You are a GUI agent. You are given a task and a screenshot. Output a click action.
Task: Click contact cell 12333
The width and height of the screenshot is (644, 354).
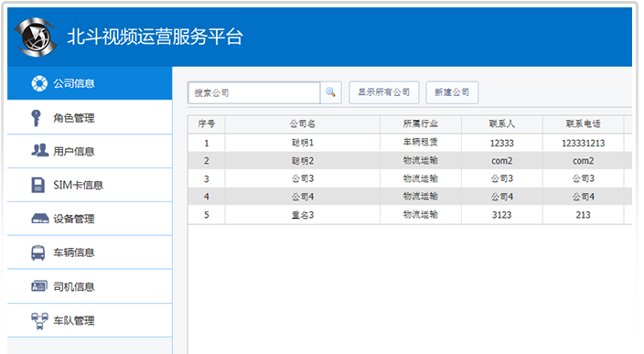pyautogui.click(x=502, y=143)
